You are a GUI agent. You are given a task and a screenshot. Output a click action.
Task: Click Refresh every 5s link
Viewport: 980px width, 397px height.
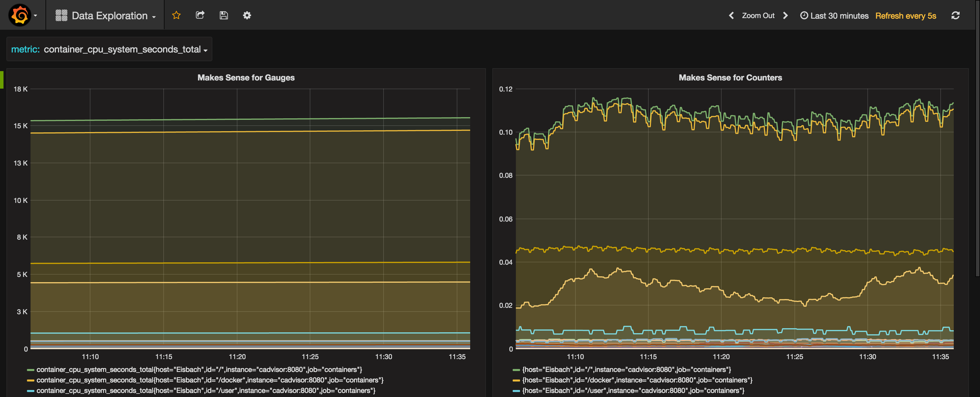point(905,15)
